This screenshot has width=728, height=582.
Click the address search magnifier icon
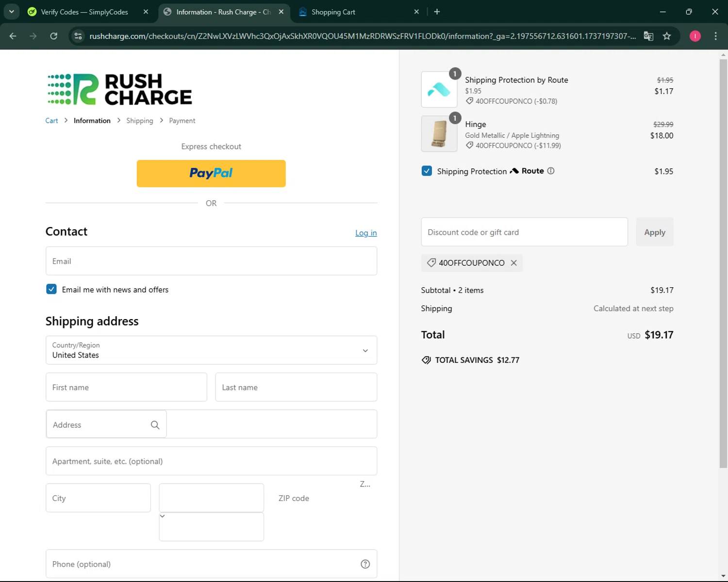(x=155, y=425)
